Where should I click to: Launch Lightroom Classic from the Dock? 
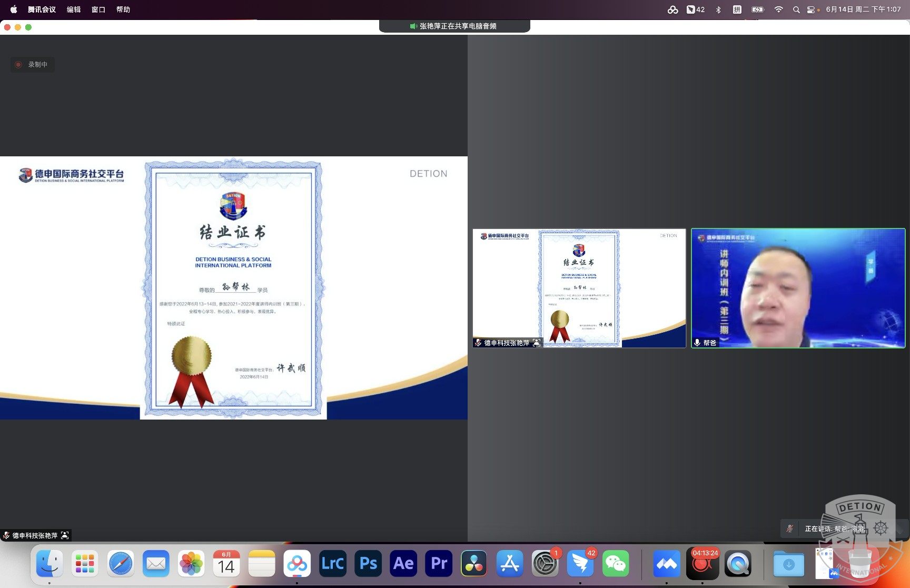tap(333, 564)
